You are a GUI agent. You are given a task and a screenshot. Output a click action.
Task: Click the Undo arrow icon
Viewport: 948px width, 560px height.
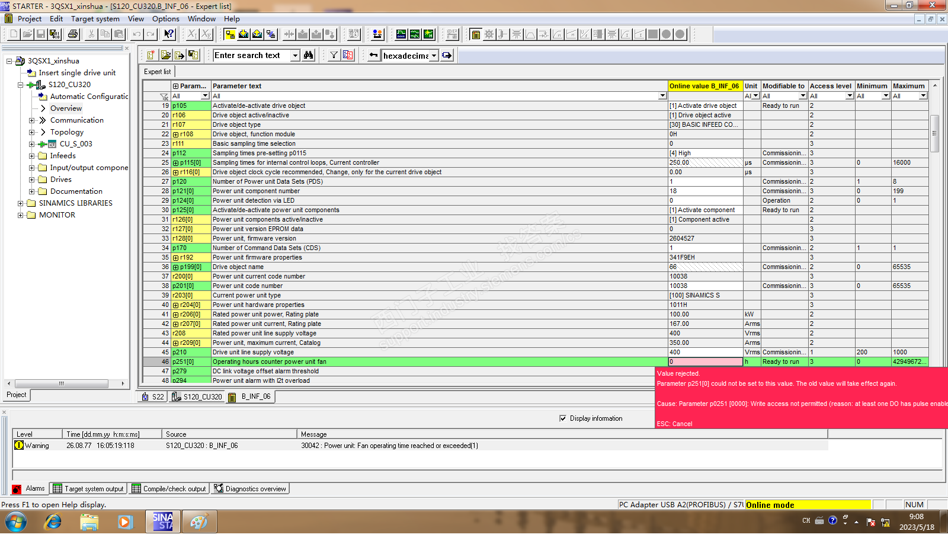point(137,34)
